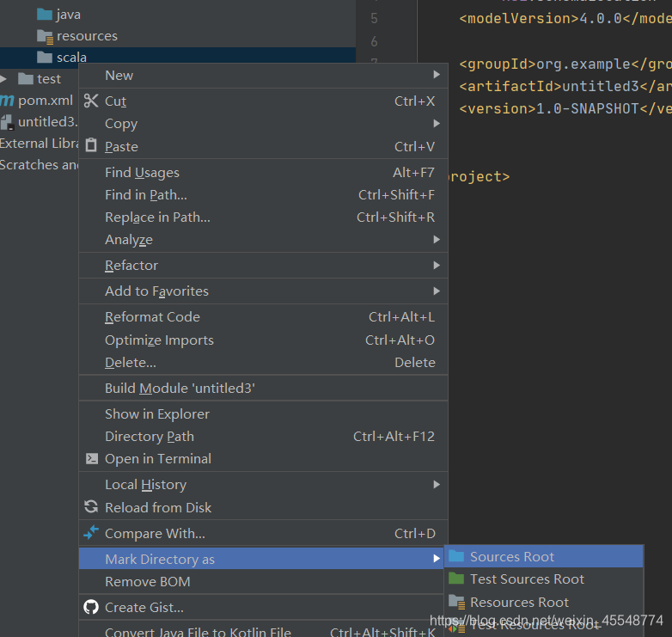672x637 pixels.
Task: Select pom.xml in project tree
Action: [x=46, y=101]
